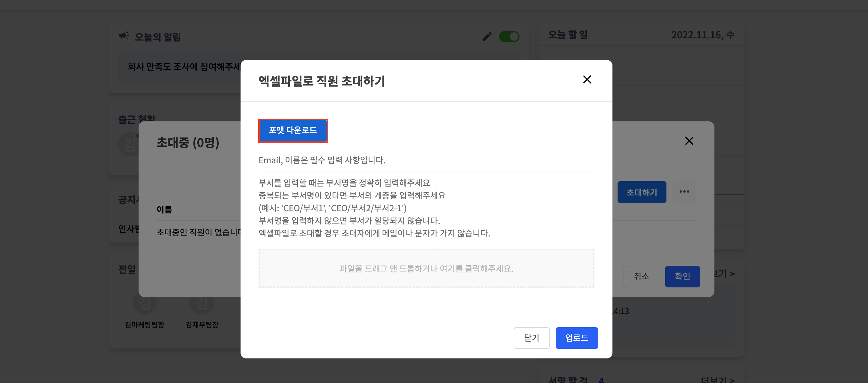Click the 회사 만족도 조사 notice text
Viewport: 868px width, 383px height.
point(184,67)
